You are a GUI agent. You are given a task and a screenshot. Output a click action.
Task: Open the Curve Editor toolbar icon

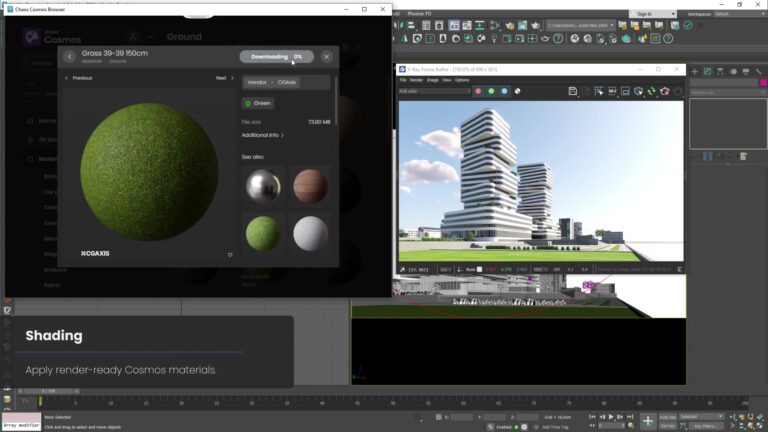[467, 25]
